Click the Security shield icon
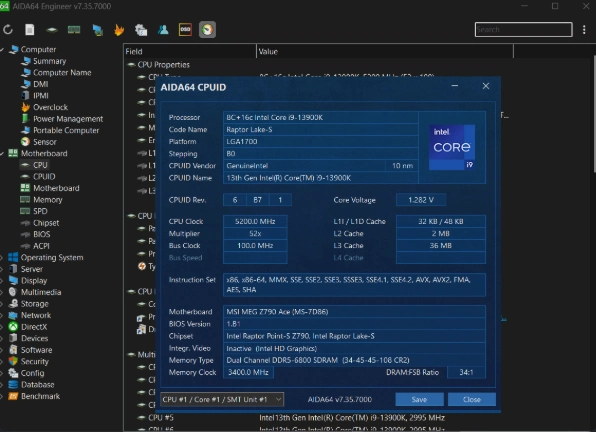Image resolution: width=596 pixels, height=432 pixels. pos(13,361)
